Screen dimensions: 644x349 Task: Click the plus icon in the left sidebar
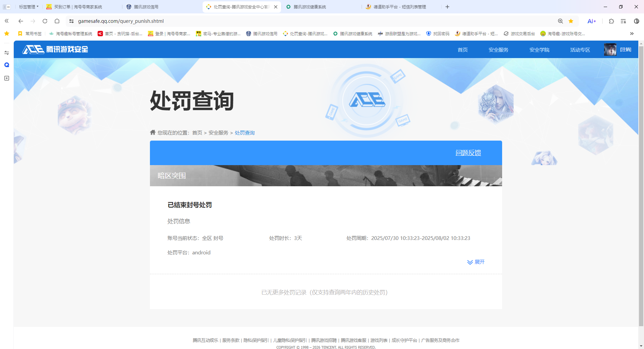(6, 78)
